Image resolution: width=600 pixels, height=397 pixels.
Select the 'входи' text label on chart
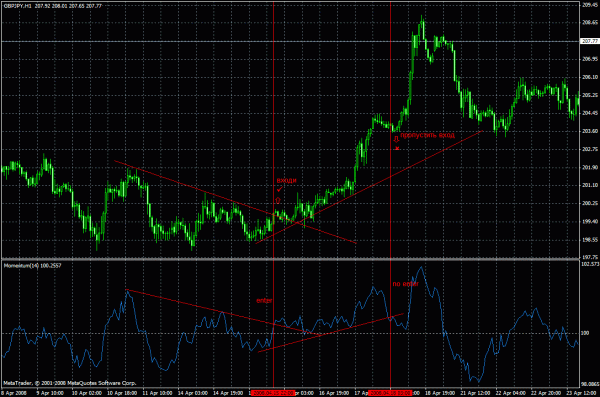coord(286,180)
